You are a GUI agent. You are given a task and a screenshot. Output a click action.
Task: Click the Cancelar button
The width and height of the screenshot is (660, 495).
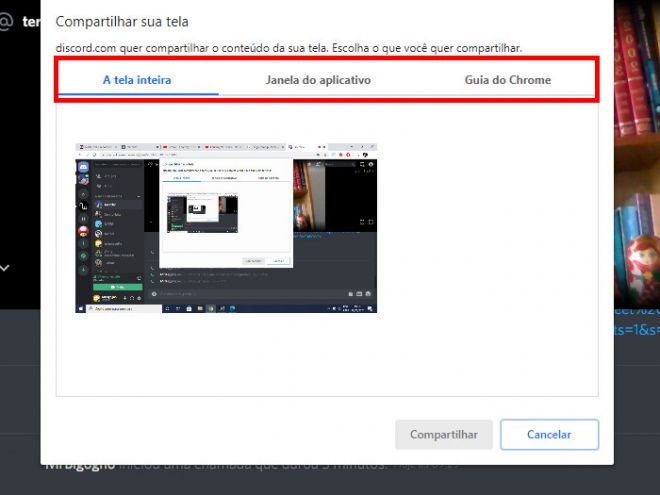pyautogui.click(x=549, y=434)
